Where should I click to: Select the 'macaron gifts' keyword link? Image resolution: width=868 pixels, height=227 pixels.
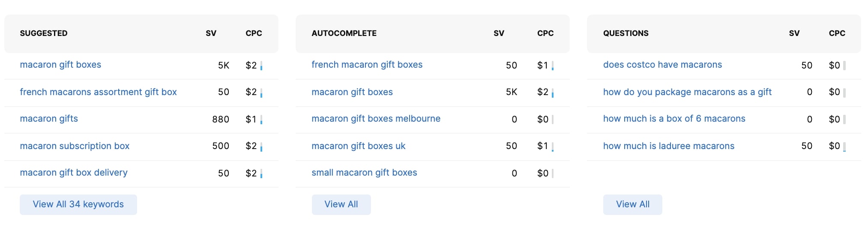coord(49,119)
